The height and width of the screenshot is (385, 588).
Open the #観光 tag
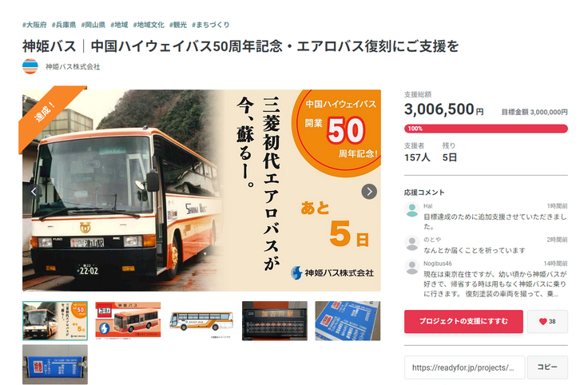(177, 25)
